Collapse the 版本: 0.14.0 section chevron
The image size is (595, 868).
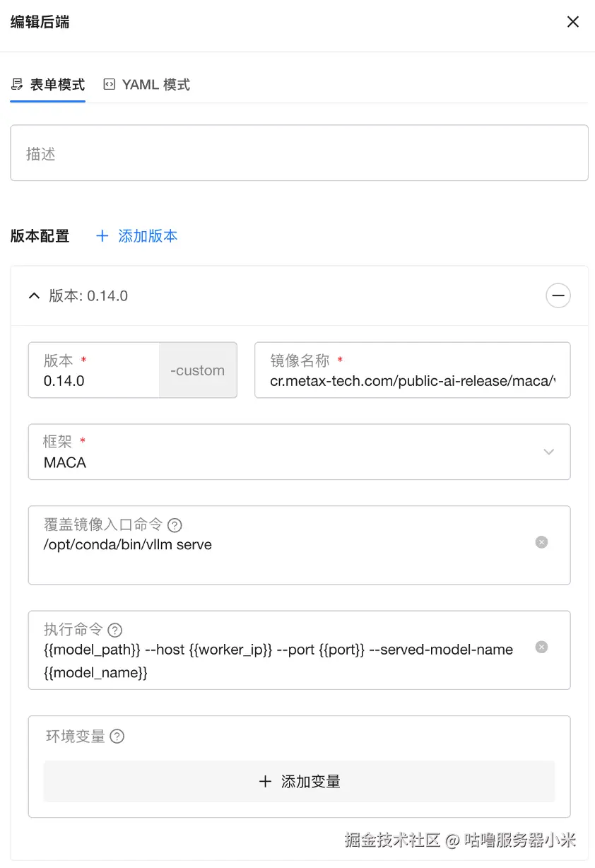point(34,295)
